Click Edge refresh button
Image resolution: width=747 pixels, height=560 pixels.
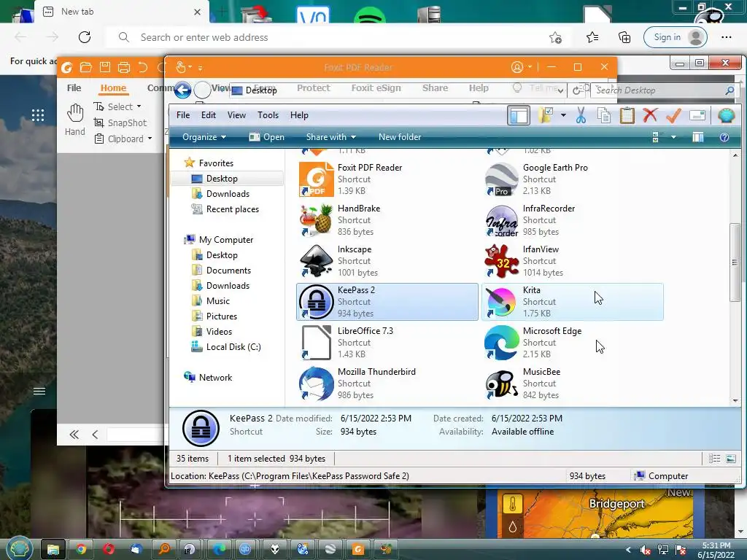tap(85, 37)
